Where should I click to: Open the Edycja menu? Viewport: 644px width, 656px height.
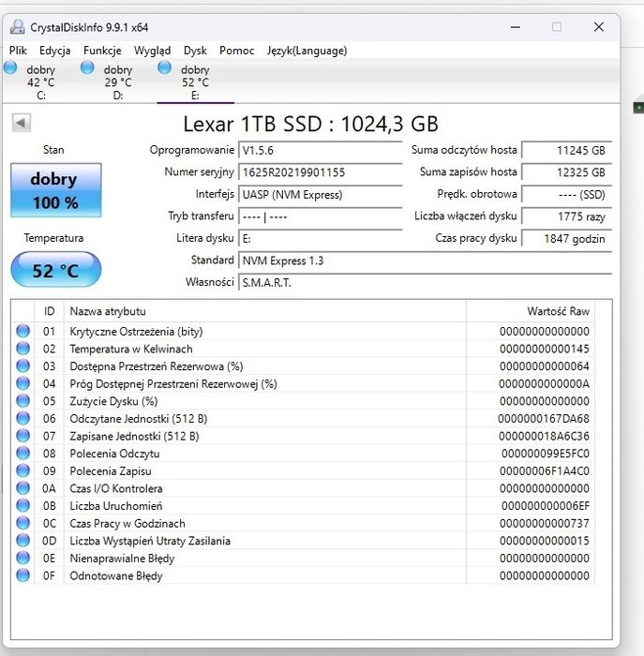point(54,51)
